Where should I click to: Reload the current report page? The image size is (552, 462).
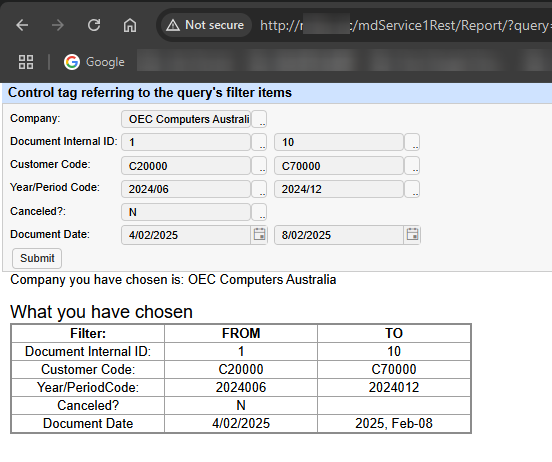[94, 25]
